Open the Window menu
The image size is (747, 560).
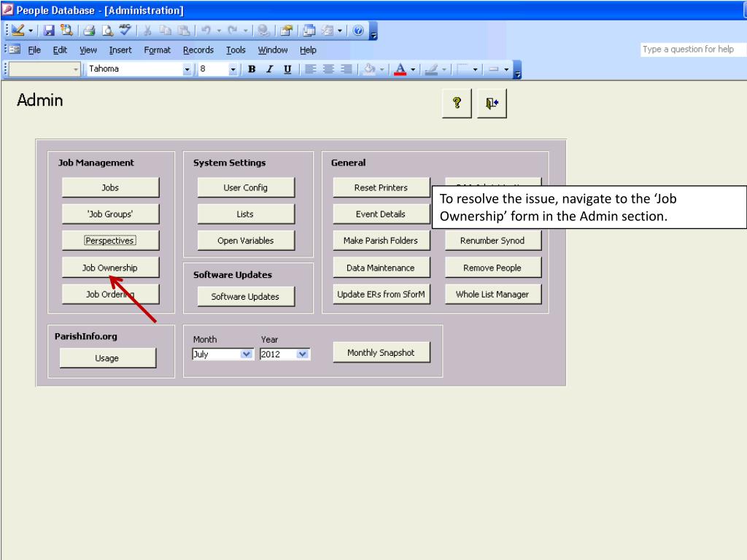tap(273, 50)
